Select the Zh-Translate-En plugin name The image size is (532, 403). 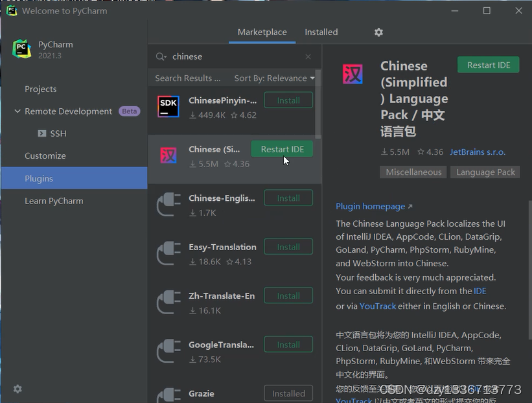coord(222,296)
